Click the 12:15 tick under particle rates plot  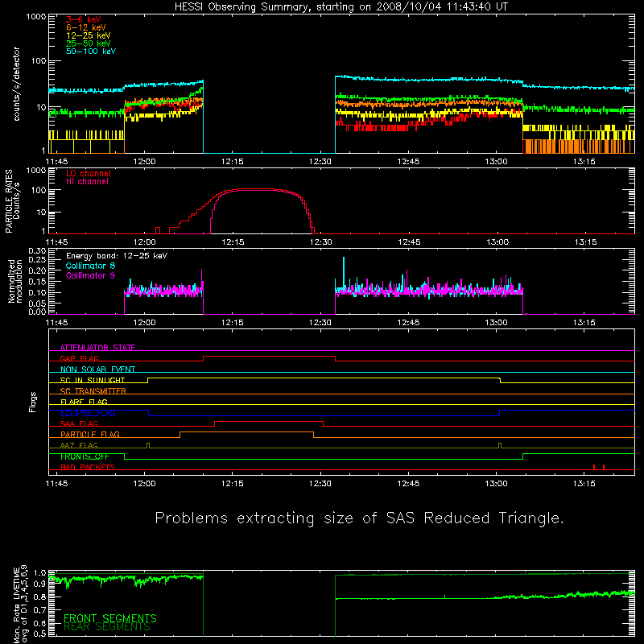(233, 242)
